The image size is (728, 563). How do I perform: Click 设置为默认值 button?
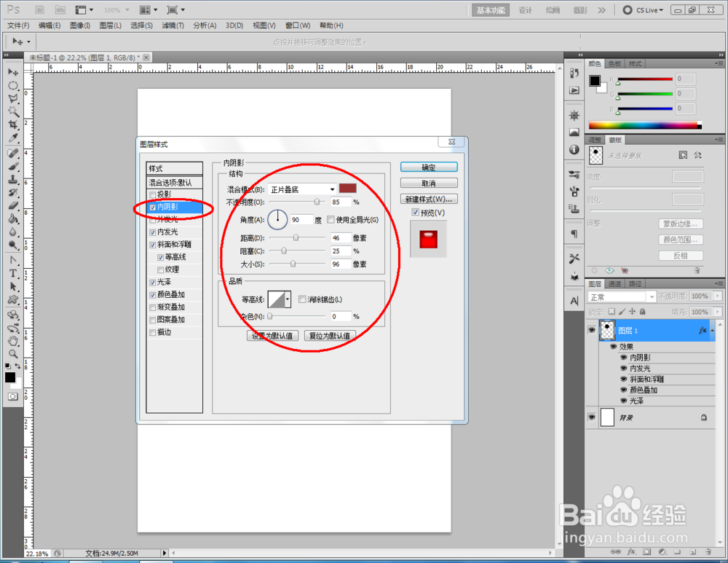[272, 335]
